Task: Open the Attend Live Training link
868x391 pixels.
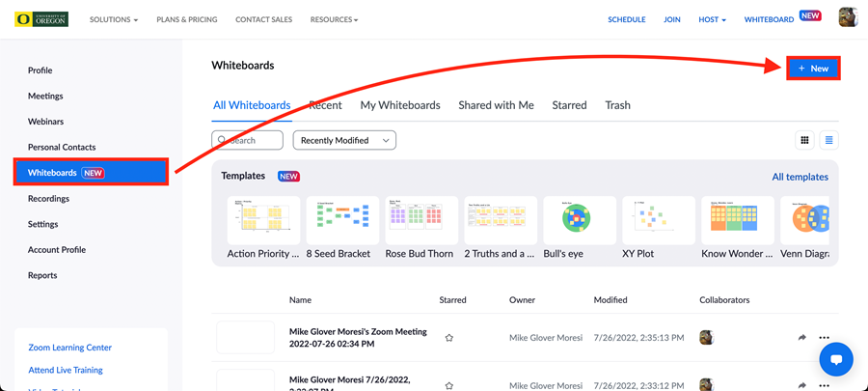Action: 66,370
